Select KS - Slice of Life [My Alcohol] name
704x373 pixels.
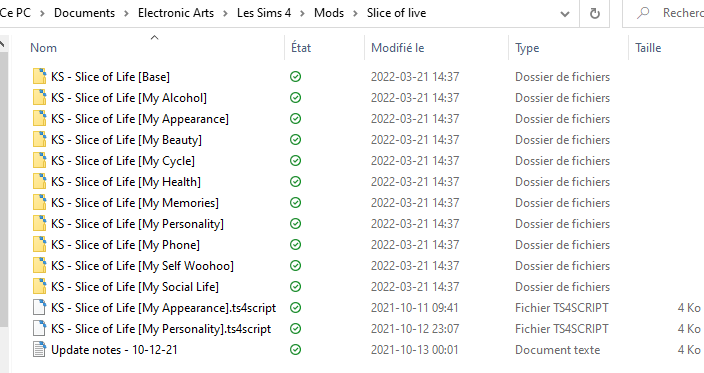point(129,98)
